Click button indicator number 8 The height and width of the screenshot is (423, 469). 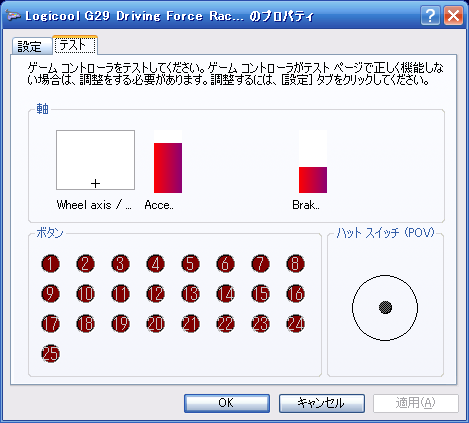tap(295, 264)
